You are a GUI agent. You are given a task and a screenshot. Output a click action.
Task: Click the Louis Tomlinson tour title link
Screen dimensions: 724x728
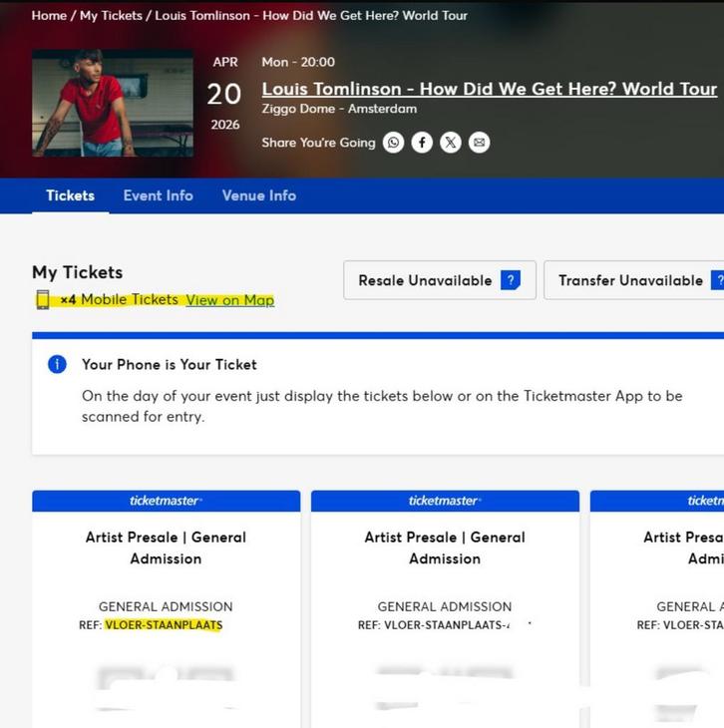(489, 89)
